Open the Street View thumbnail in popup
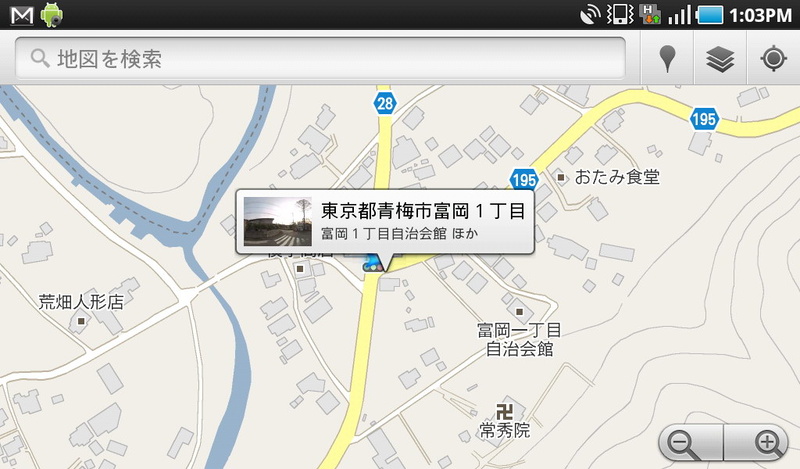This screenshot has height=469, width=800. pos(278,221)
